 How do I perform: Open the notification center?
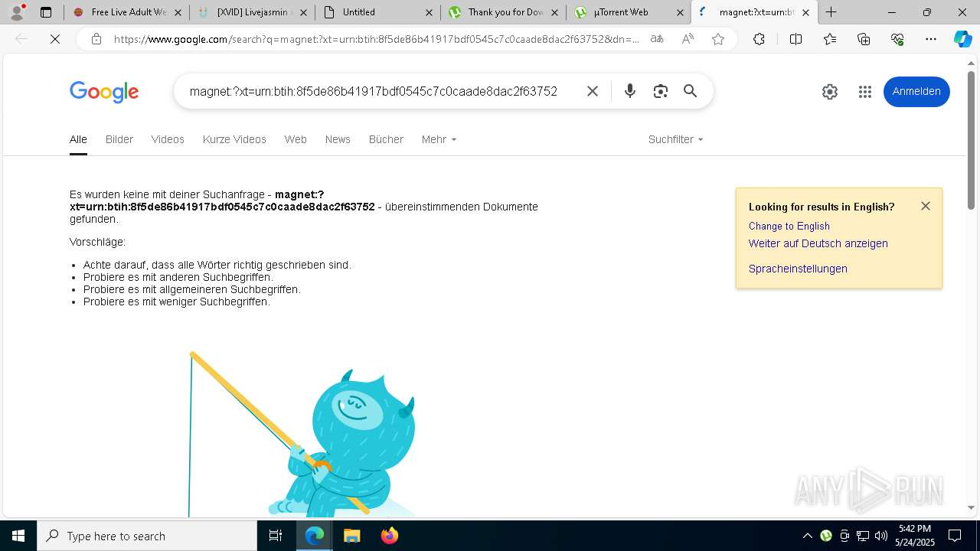click(955, 536)
